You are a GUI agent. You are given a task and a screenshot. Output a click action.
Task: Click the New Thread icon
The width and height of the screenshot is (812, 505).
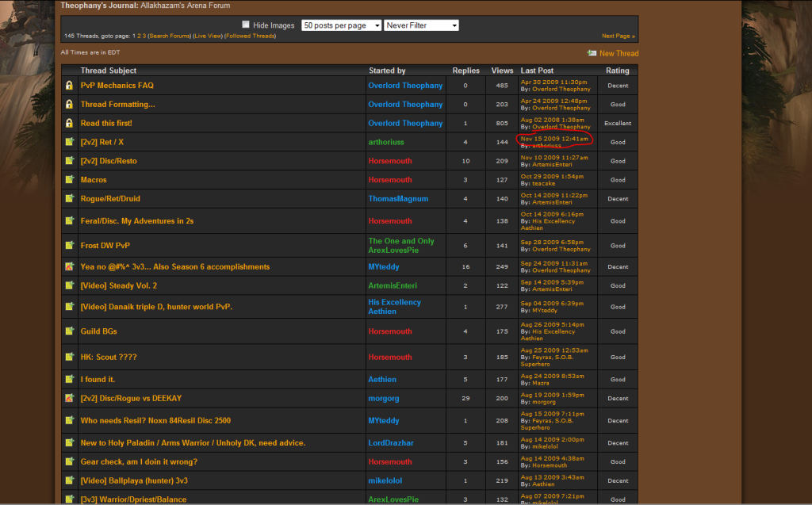tap(592, 53)
